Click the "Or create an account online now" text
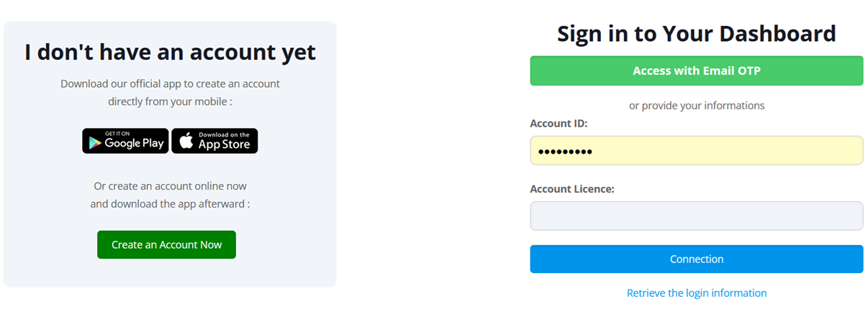Screen dimensions: 868x317 click(x=170, y=185)
